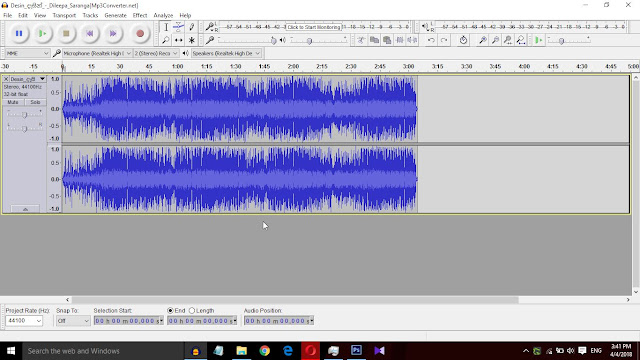Adjust the track pan slider
The width and height of the screenshot is (640, 360).
point(24,129)
